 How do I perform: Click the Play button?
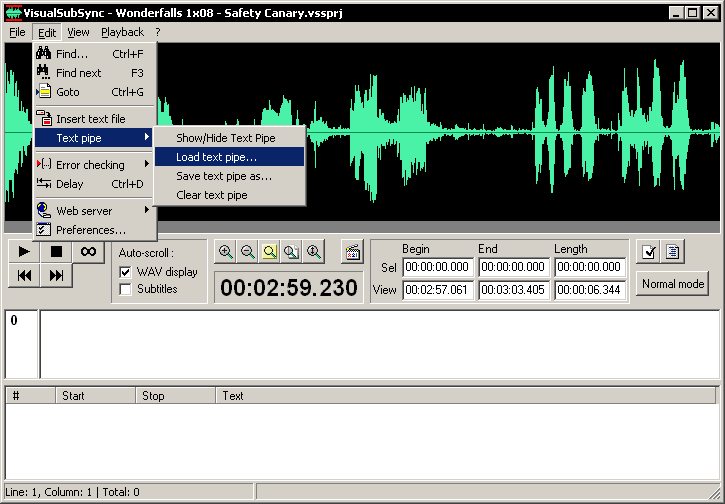24,251
